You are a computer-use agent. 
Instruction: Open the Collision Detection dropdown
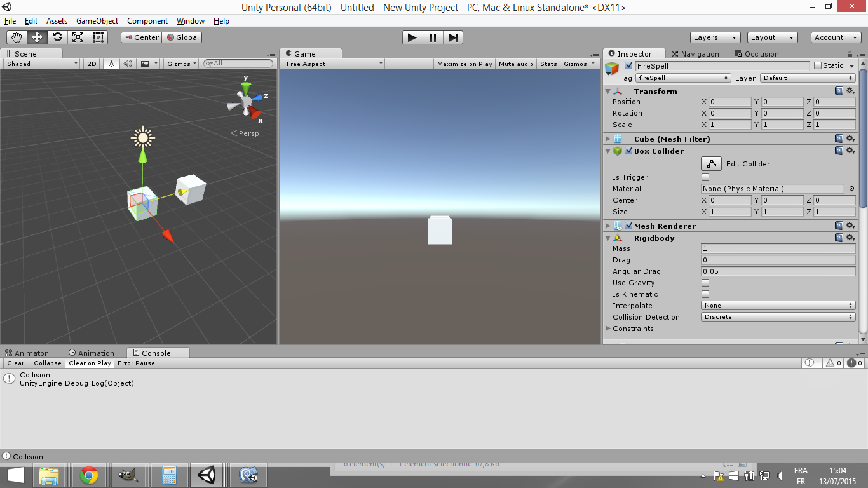point(778,317)
